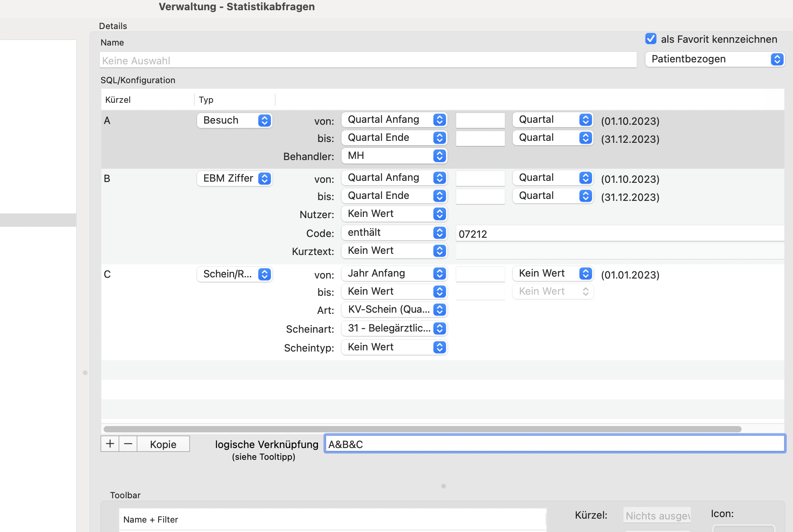Open row A 'von' Quartal Anfang dropdown
Screen dimensions: 793x532
coord(394,120)
